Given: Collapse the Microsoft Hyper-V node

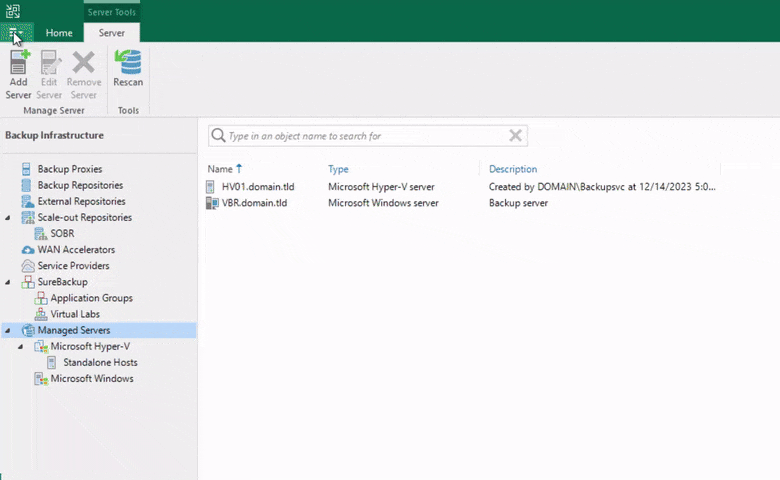Looking at the screenshot, I should coord(20,347).
